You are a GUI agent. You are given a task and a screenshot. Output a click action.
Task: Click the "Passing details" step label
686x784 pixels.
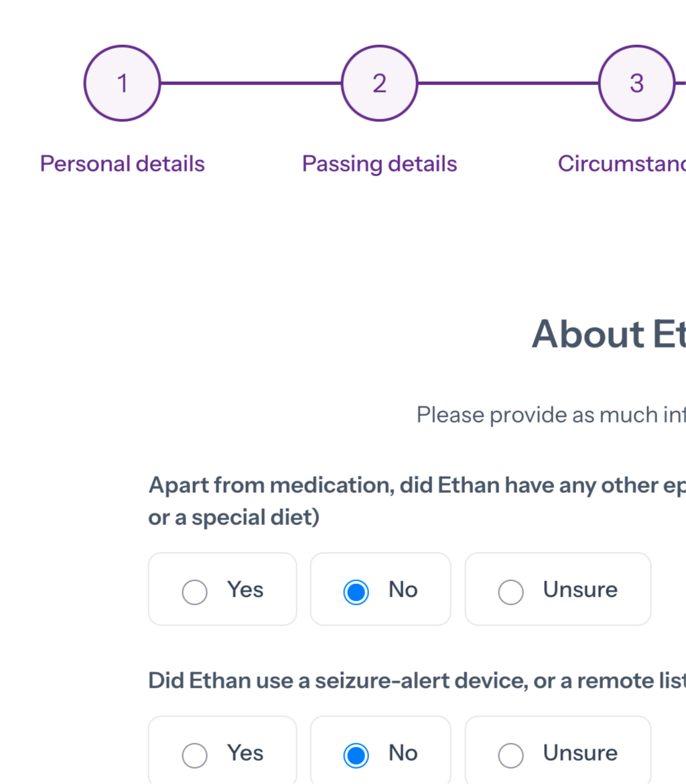pos(379,163)
